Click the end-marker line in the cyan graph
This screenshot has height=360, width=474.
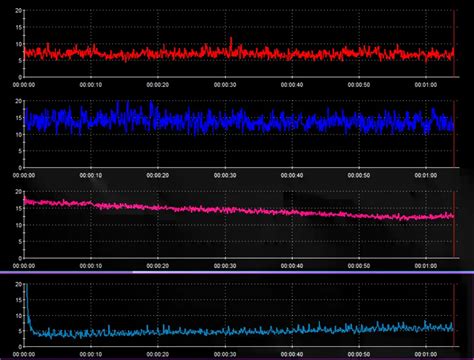[454, 315]
